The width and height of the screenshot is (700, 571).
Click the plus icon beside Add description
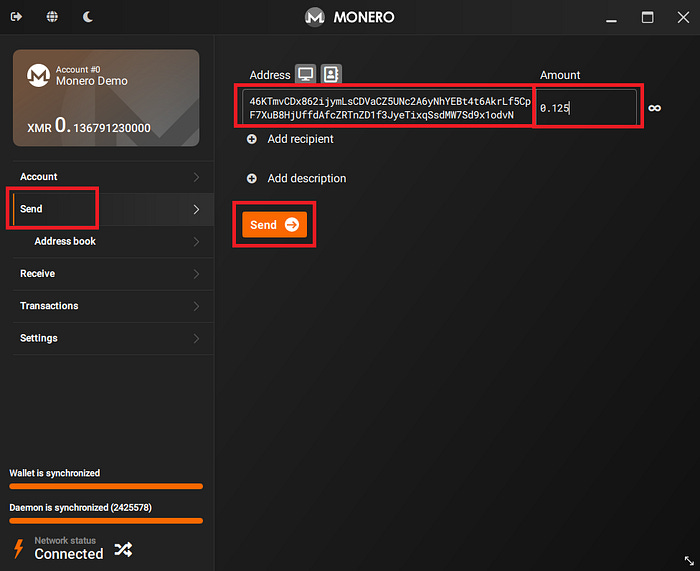[x=252, y=179]
